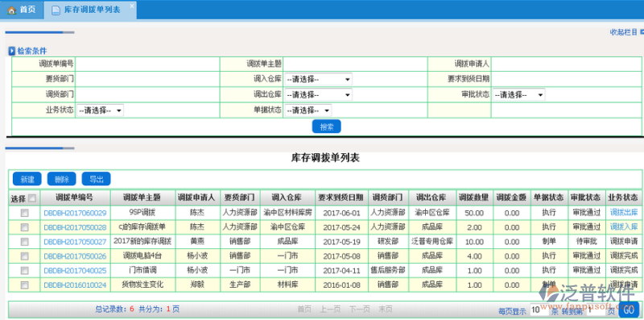This screenshot has height=320, width=644.
Task: Click the 搜索 button
Action: click(x=327, y=127)
